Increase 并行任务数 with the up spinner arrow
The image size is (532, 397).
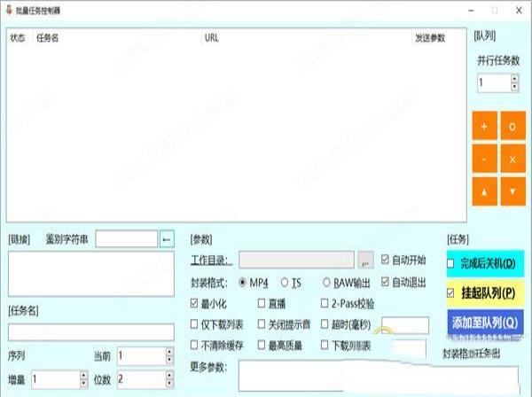515,79
